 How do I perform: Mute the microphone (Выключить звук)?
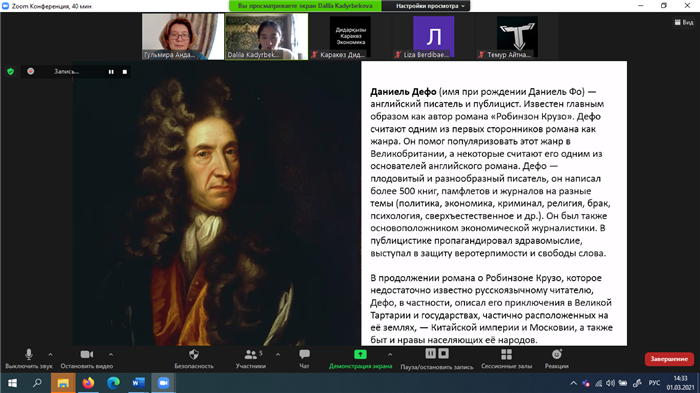(x=29, y=359)
